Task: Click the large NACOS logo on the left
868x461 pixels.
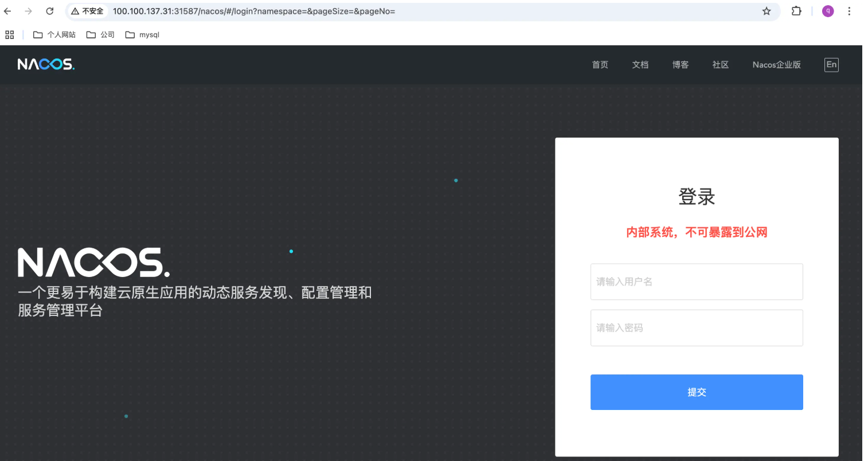Action: (93, 263)
